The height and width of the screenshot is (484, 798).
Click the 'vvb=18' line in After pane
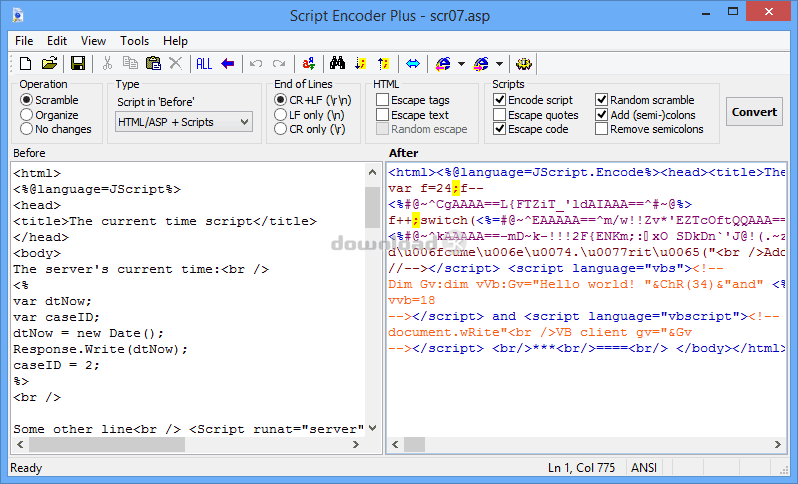412,300
